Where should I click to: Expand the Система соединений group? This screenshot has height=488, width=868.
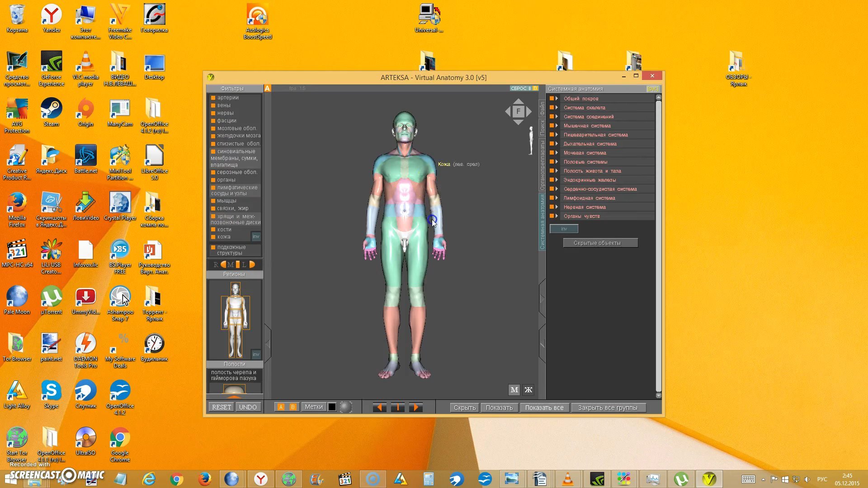point(557,117)
